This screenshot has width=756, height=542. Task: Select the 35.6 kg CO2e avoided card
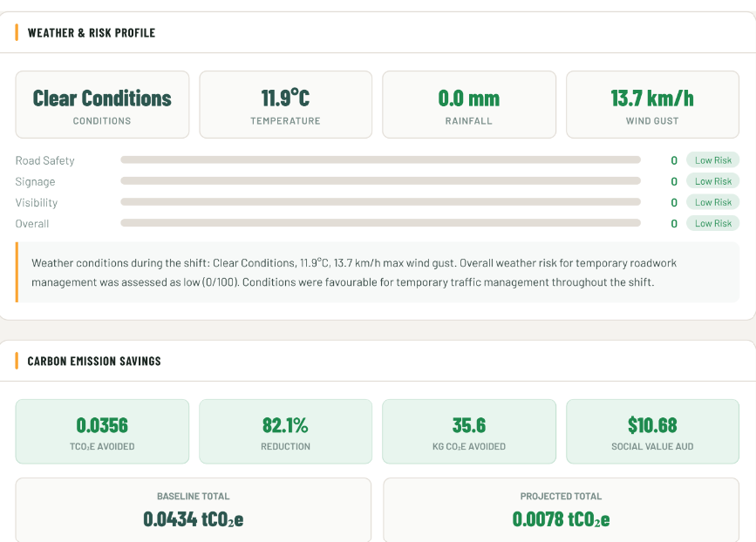point(469,431)
